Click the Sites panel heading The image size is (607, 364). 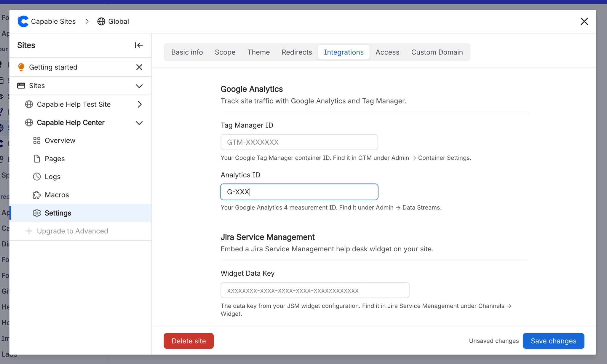pos(26,45)
